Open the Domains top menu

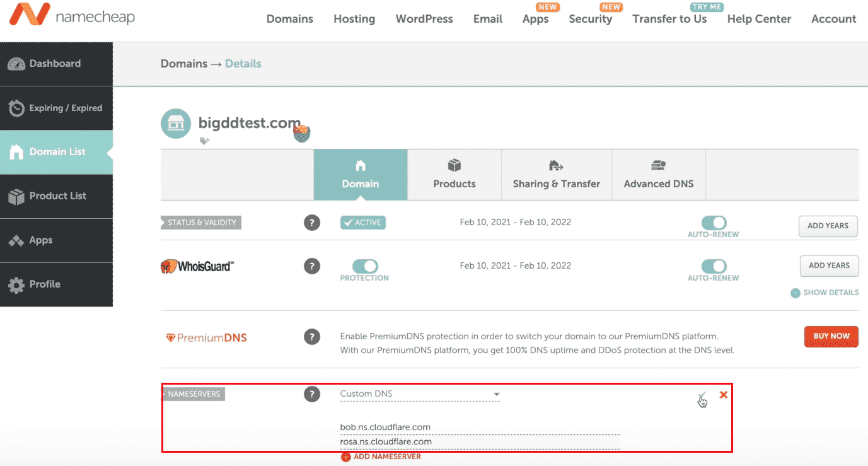pos(290,19)
